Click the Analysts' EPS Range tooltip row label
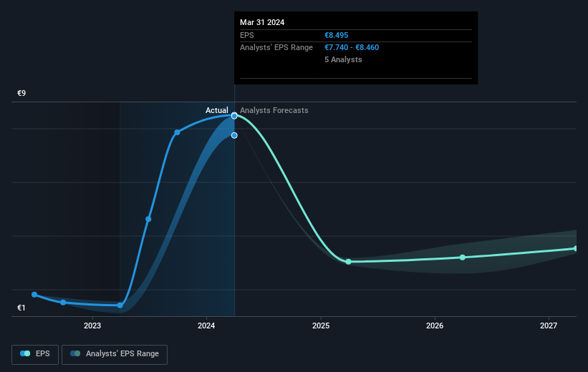This screenshot has width=588, height=372. click(x=276, y=48)
